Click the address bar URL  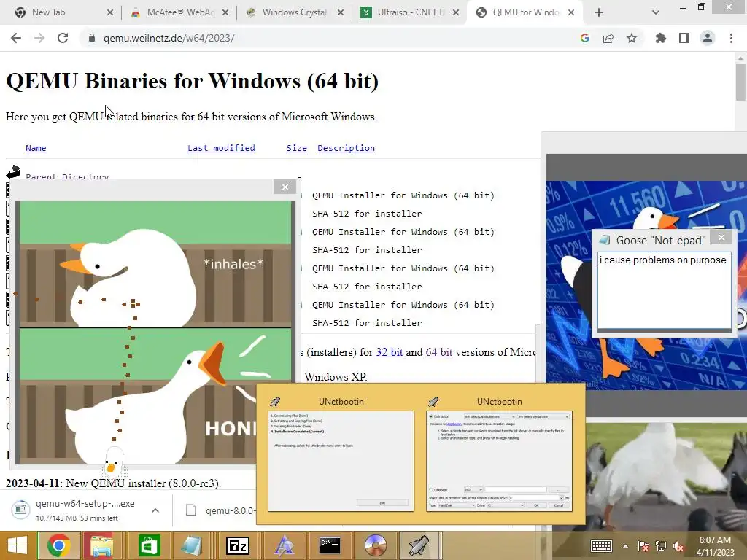169,38
